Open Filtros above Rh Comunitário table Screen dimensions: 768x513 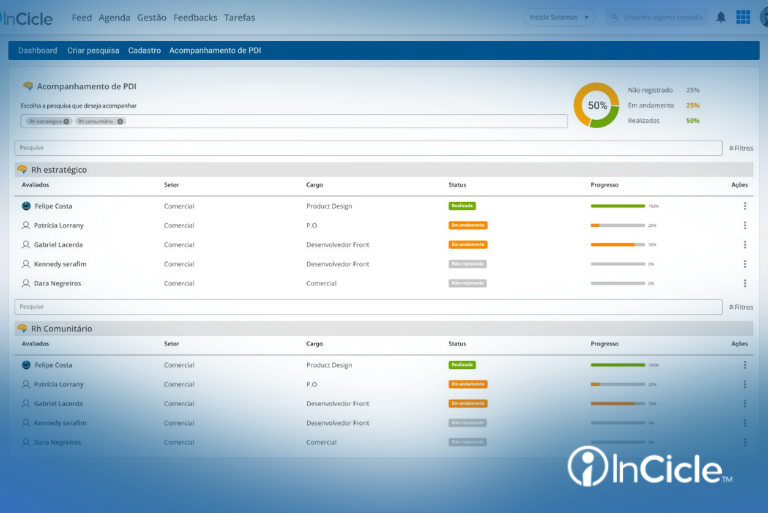click(x=741, y=307)
